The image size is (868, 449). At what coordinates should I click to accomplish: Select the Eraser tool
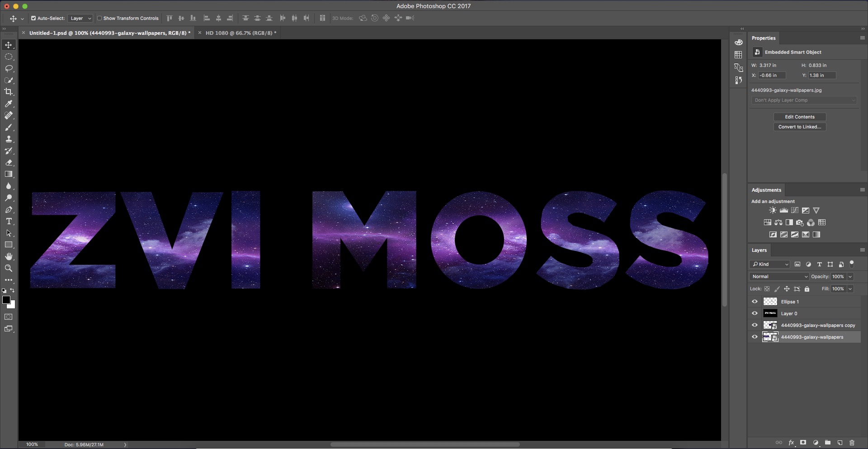[x=9, y=162]
